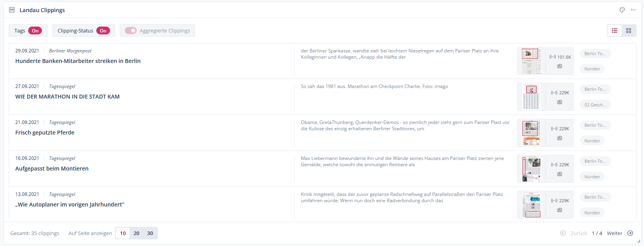Viewport: 644px width, 246px height.
Task: Click the Zurück previous-page arrow icon
Action: [x=563, y=233]
